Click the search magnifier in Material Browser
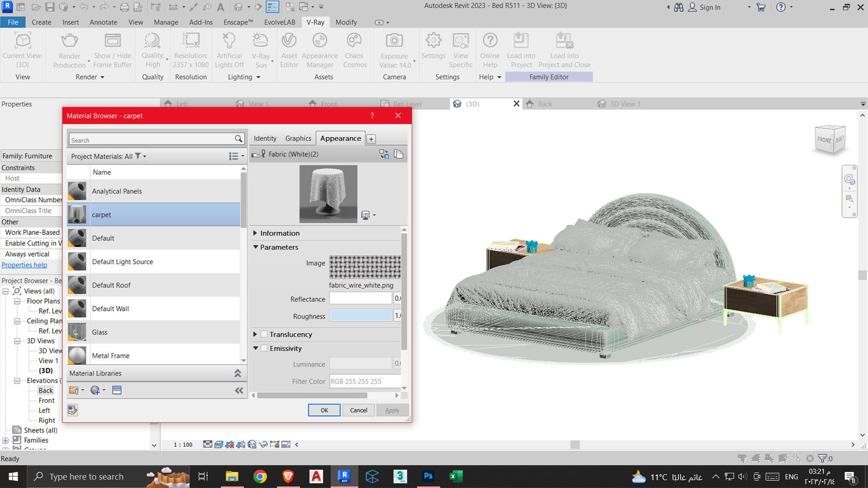 coord(239,139)
